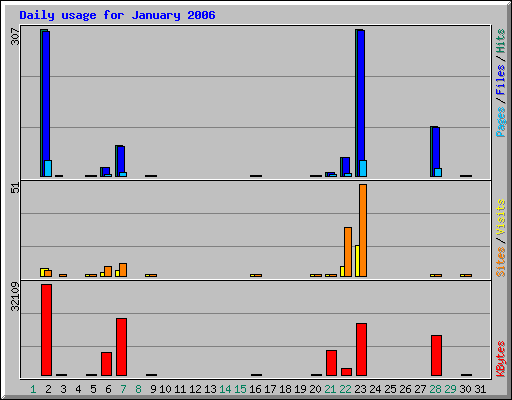Select the red KBytes bar for day 23
Viewport: 512px width, 400px height.
point(361,349)
